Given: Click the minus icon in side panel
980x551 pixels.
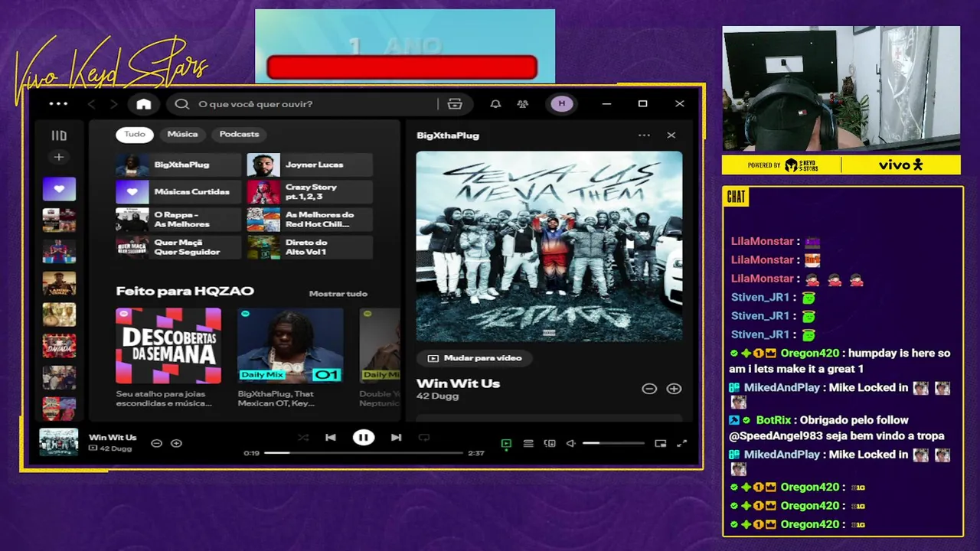Looking at the screenshot, I should [649, 389].
